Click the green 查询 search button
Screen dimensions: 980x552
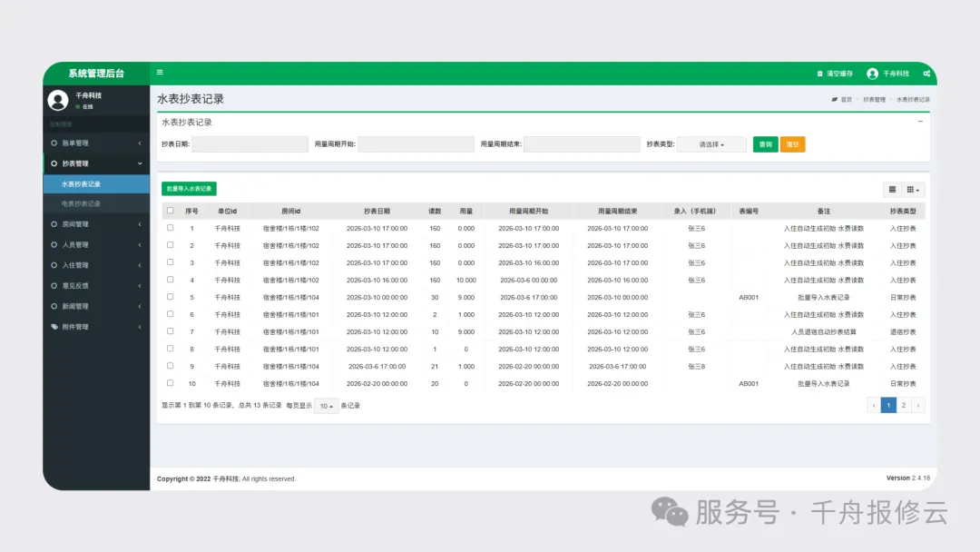tap(765, 143)
